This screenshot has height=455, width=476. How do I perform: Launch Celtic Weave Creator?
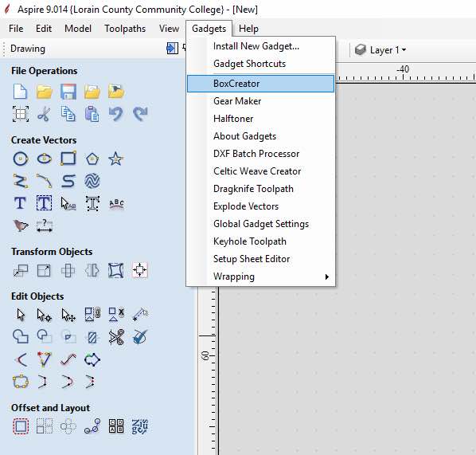(x=260, y=171)
